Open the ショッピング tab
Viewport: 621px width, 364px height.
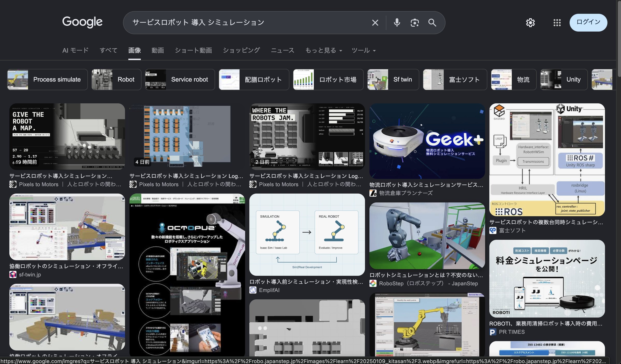coord(241,50)
